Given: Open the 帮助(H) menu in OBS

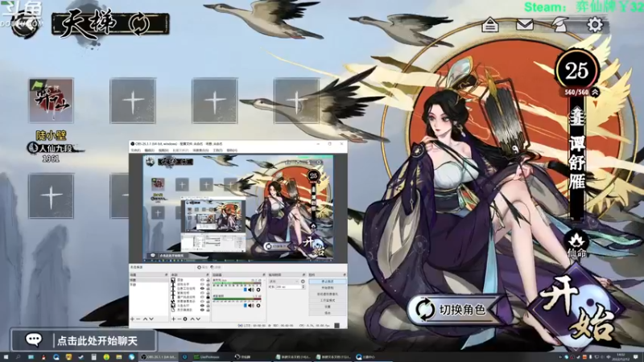Looking at the screenshot, I should [x=232, y=150].
